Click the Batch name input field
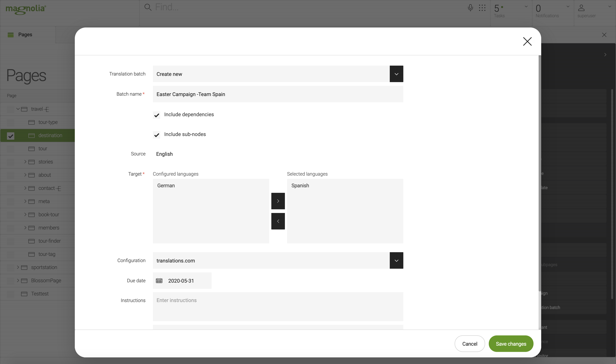The height and width of the screenshot is (364, 616). coord(278,94)
